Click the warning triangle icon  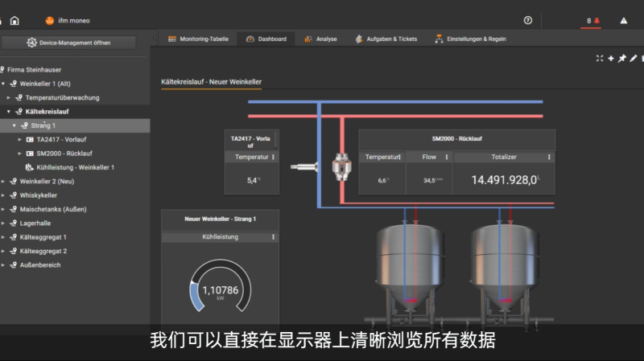pyautogui.click(x=623, y=21)
